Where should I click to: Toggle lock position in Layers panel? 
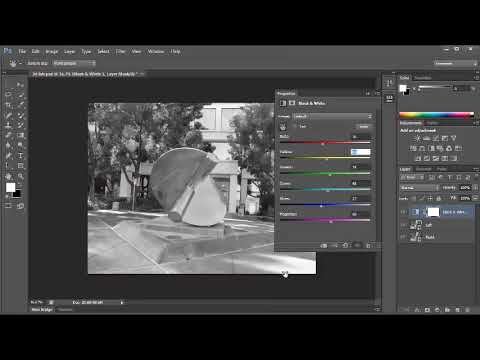tap(430, 198)
